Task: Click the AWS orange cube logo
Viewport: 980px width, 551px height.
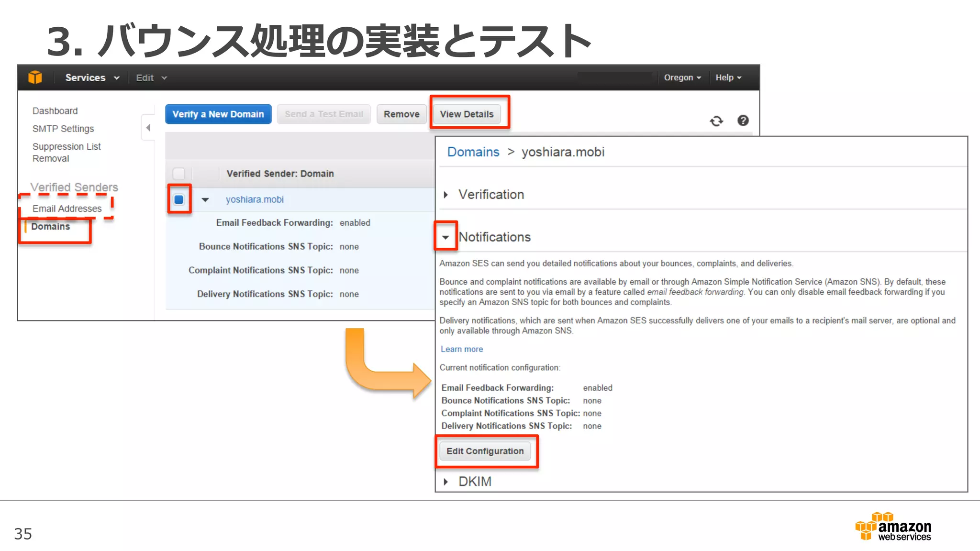Action: pos(35,77)
